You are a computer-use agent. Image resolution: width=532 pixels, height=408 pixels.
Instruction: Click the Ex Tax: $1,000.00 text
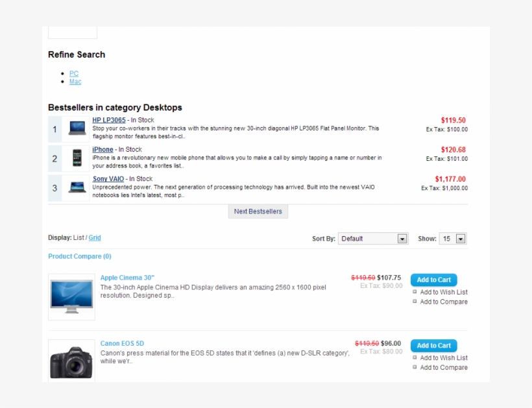pyautogui.click(x=444, y=188)
